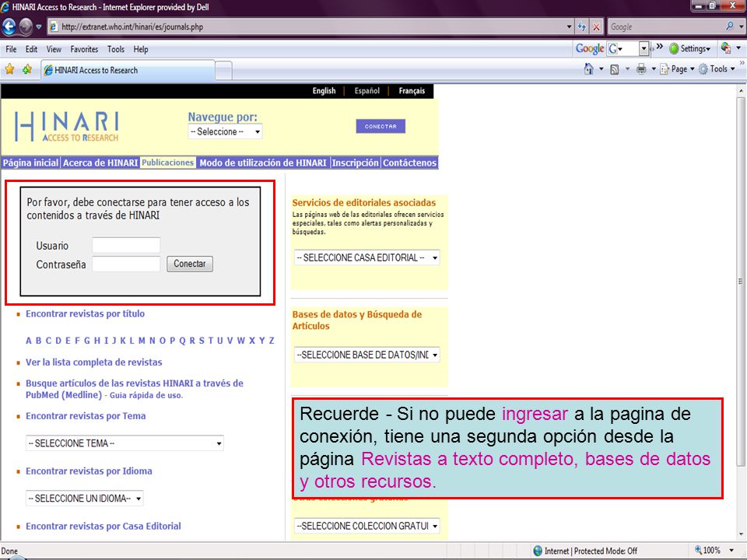Click the Favorites Center star icon
This screenshot has width=747, height=560.
9,69
